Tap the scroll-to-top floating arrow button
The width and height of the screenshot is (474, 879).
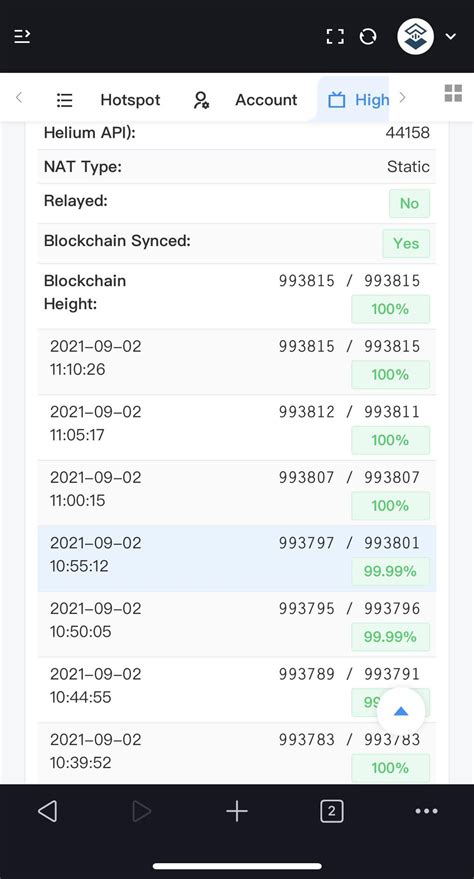click(x=401, y=712)
